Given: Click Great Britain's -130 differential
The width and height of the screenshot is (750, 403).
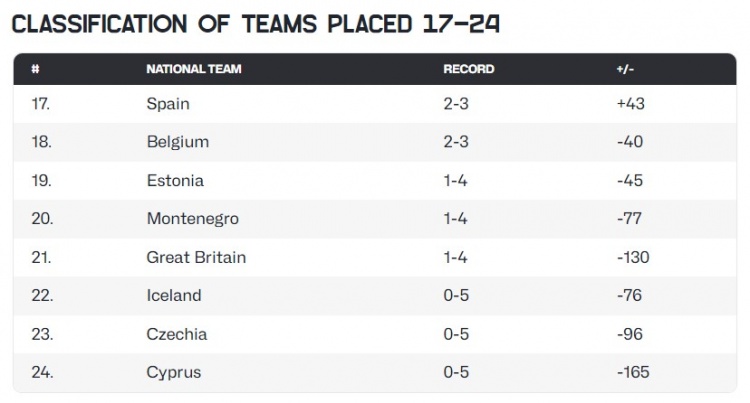Looking at the screenshot, I should pyautogui.click(x=633, y=257).
